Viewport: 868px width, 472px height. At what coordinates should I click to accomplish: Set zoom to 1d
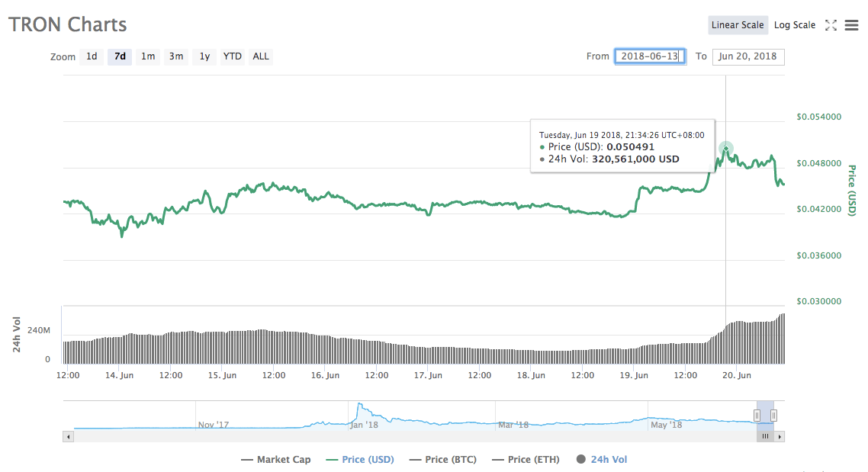92,56
